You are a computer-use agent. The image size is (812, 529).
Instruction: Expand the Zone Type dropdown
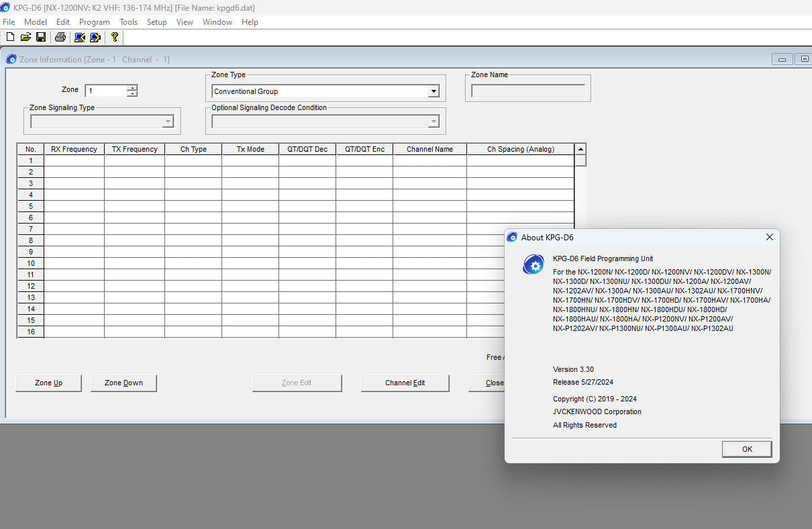[x=434, y=91]
